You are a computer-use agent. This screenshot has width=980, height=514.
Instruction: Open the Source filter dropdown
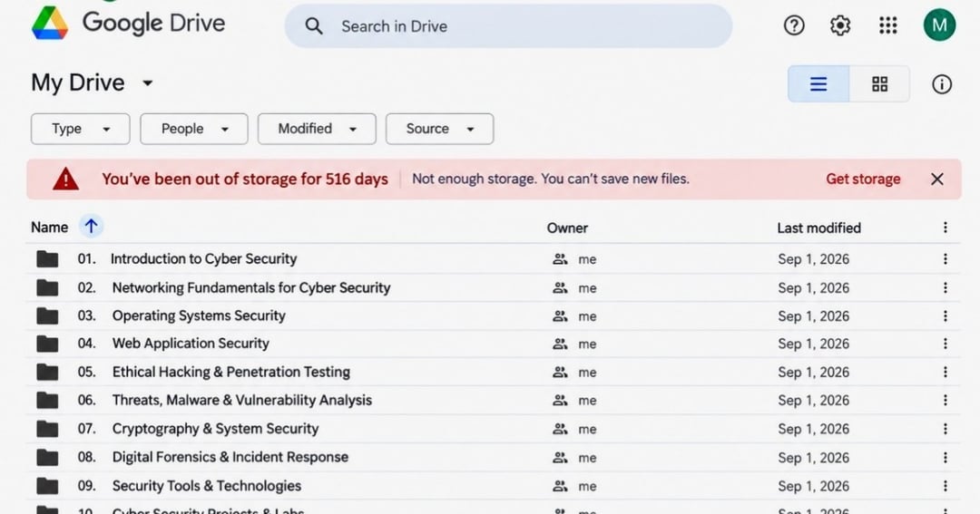point(439,129)
